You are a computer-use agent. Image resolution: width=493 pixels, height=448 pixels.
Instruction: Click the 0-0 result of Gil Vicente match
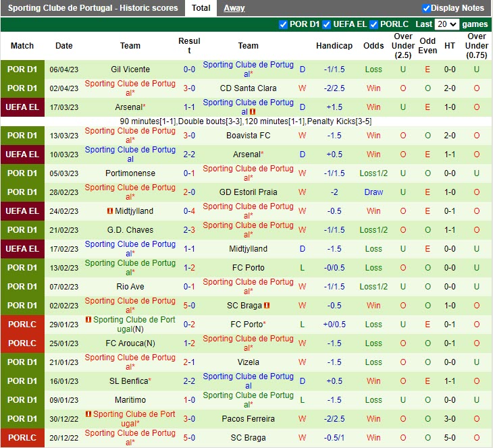189,69
